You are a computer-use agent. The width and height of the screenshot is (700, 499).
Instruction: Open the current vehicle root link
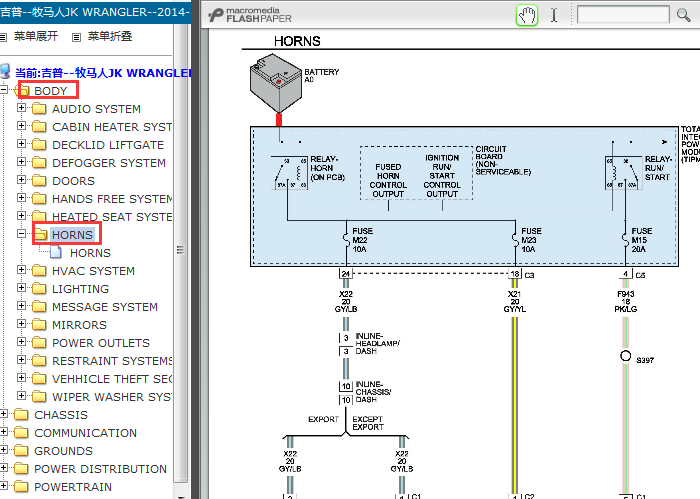(x=103, y=73)
